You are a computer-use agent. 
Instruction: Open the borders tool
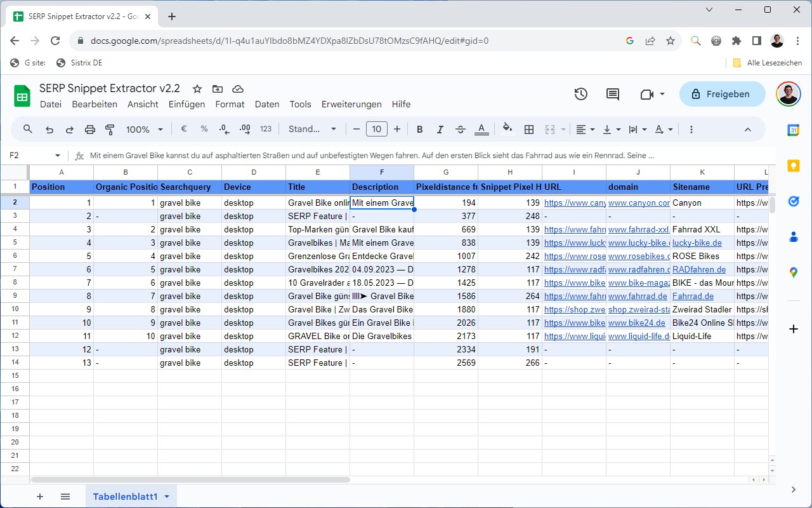(529, 129)
